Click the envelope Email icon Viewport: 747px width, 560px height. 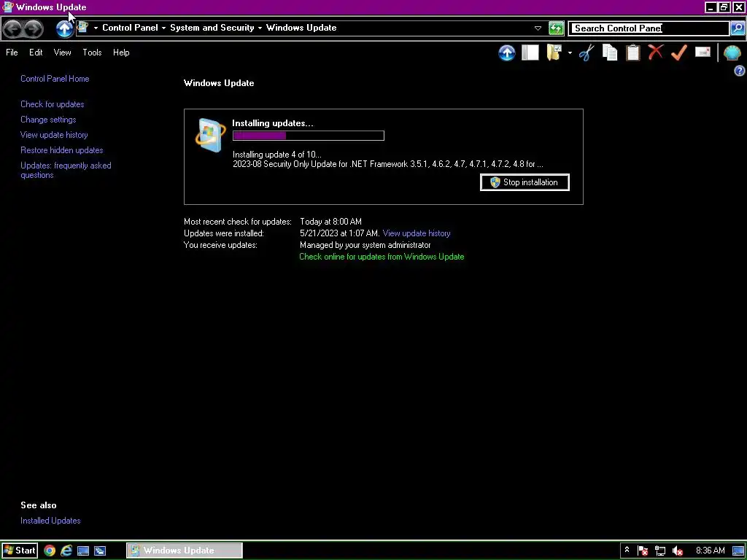(x=703, y=52)
